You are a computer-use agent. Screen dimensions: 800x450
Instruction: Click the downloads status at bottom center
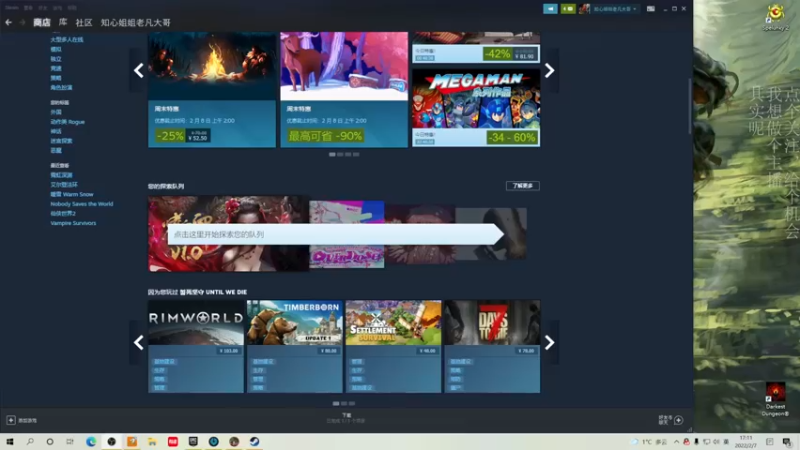pyautogui.click(x=346, y=418)
